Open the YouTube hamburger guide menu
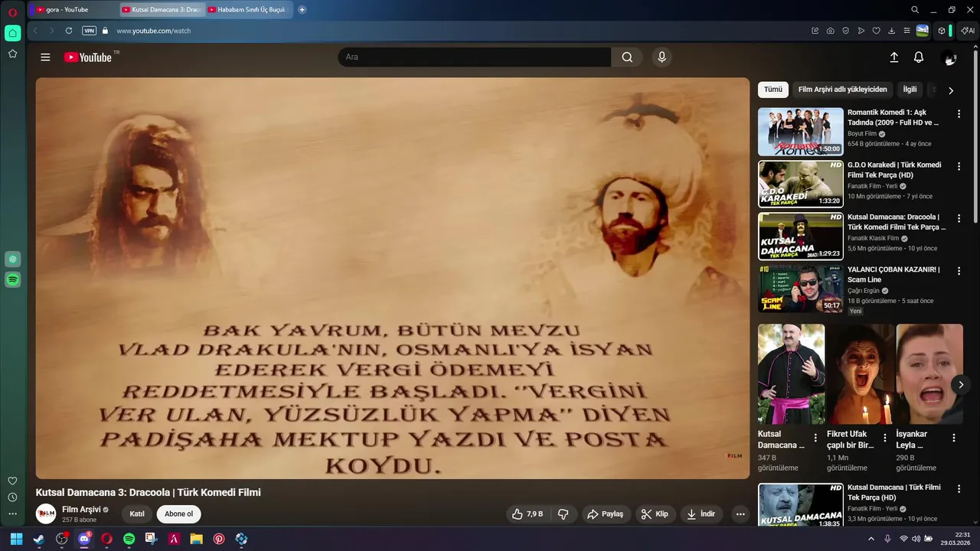 click(x=45, y=57)
